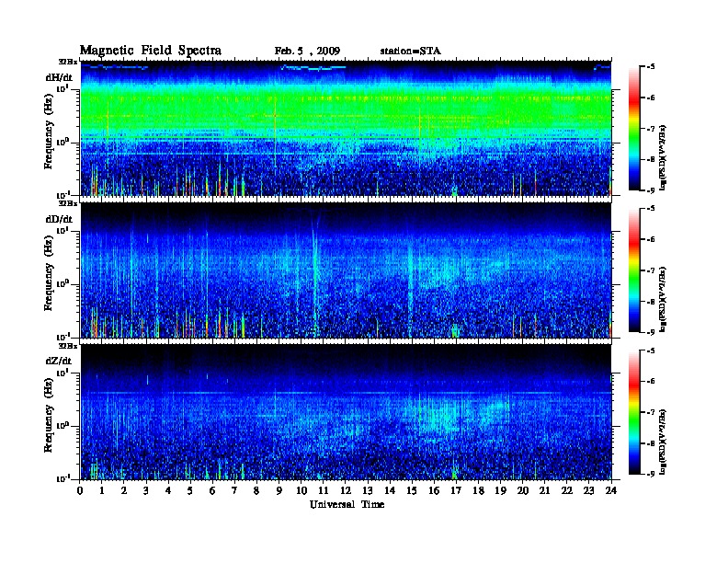Viewport: 728px width, 563px height.
Task: Click the "20" tick on the Universal Time axis
Action: 523,491
